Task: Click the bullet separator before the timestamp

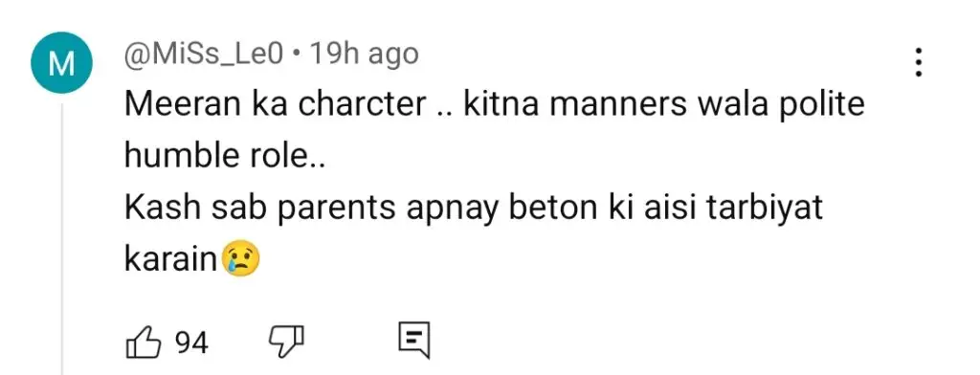Action: (x=297, y=56)
